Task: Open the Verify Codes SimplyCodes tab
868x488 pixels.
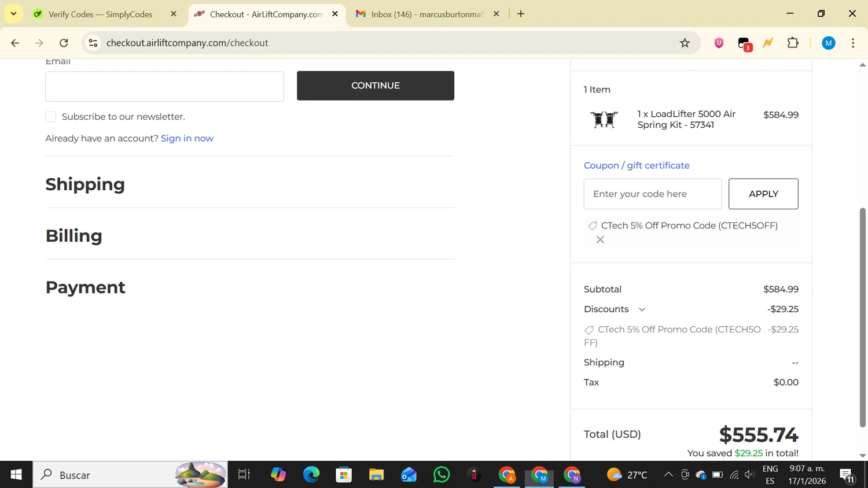Action: click(100, 14)
